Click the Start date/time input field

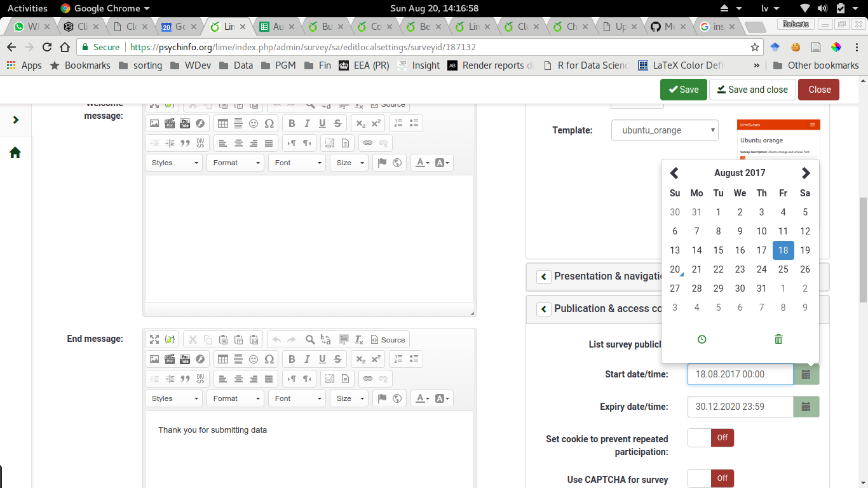[740, 374]
